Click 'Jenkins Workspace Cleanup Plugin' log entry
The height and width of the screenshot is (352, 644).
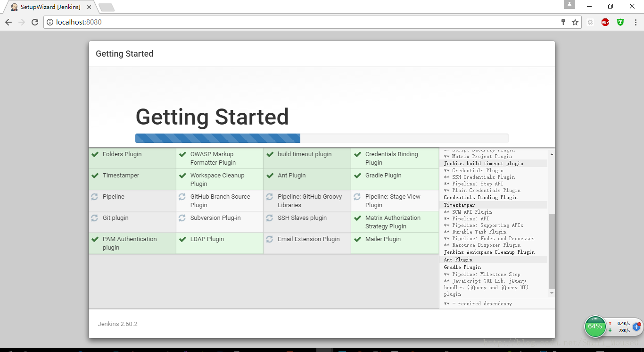[489, 252]
